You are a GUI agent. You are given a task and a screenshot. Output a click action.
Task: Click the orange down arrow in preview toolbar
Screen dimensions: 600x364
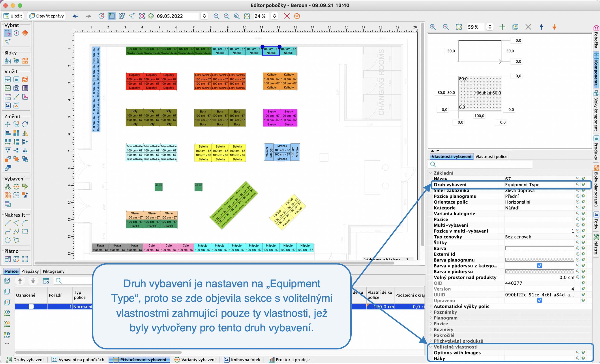[554, 27]
